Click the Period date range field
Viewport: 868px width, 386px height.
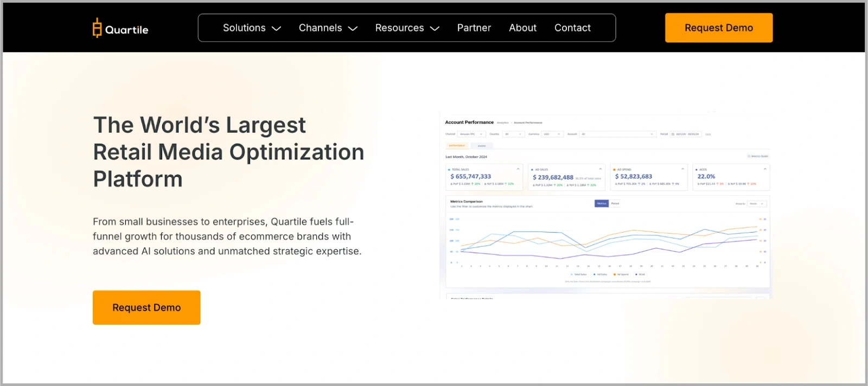[x=686, y=134]
